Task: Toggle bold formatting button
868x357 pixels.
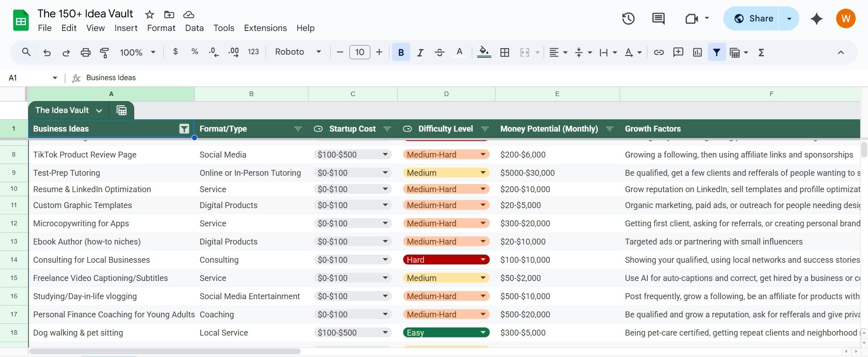Action: pyautogui.click(x=401, y=52)
